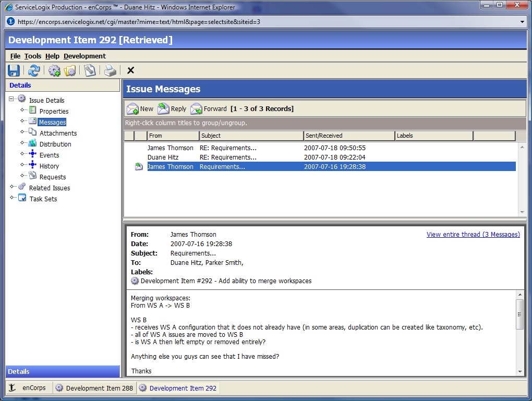Screen dimensions: 532x401
Task: Click the Refresh arrows toolbar icon
Action: pyautogui.click(x=34, y=70)
